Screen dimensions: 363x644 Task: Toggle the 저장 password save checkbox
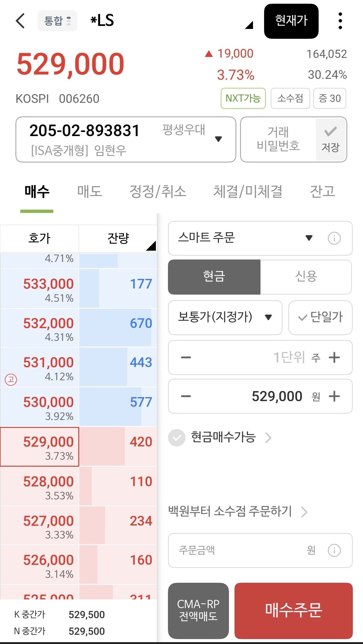[x=331, y=139]
